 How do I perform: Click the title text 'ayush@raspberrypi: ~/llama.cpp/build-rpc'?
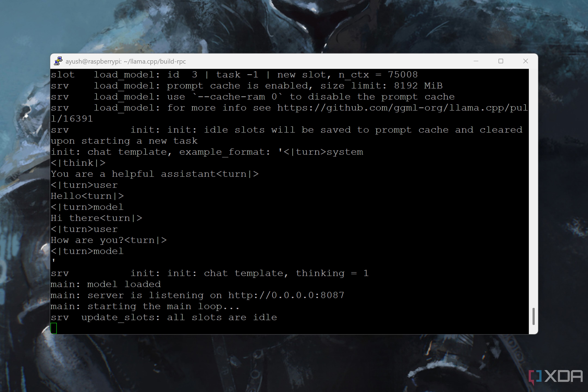tap(125, 62)
